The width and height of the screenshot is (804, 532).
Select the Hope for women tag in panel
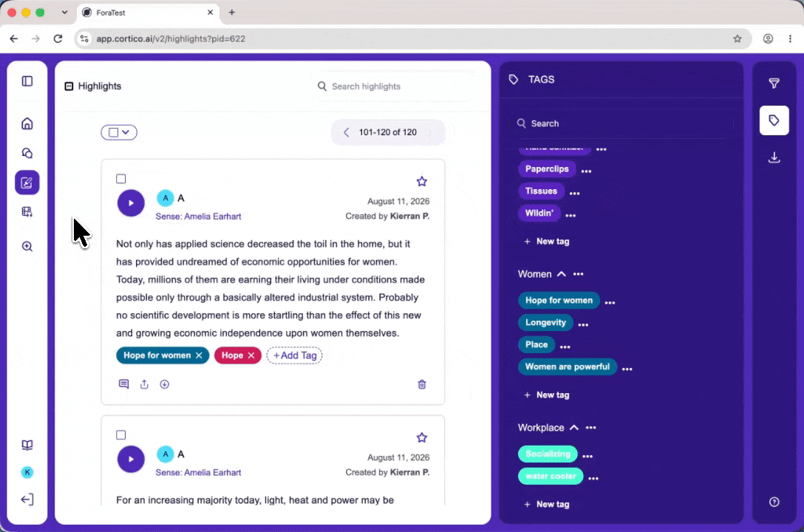[559, 300]
